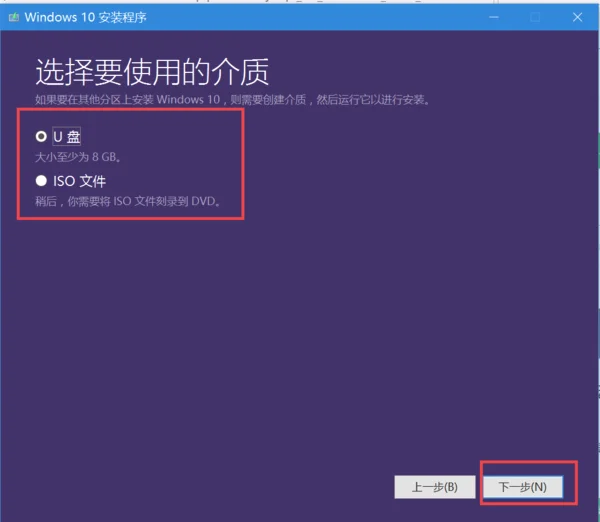Select the ISO 文件 radio button
The width and height of the screenshot is (600, 522).
coord(41,181)
